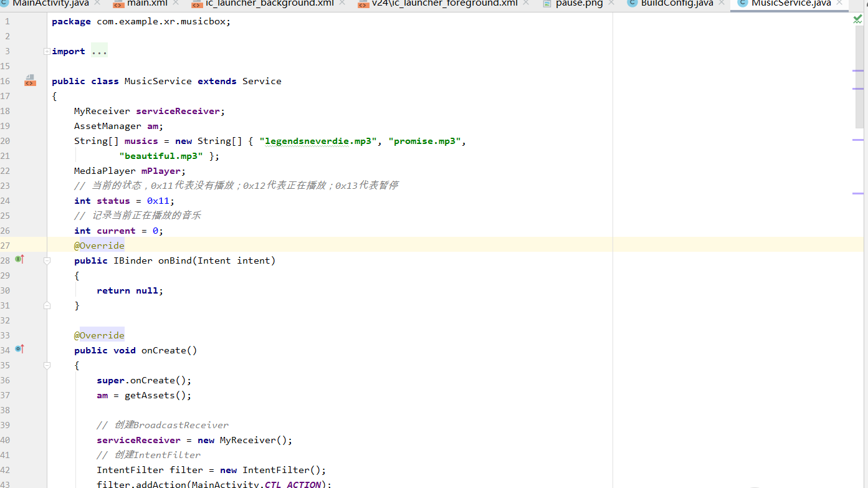
Task: Close the pause.png tab
Action: (x=612, y=3)
